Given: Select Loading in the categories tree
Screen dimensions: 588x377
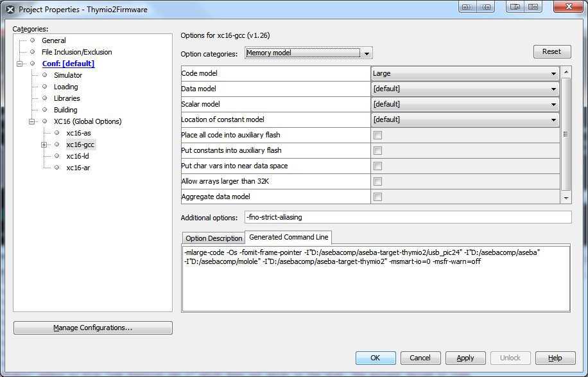Looking at the screenshot, I should coord(65,87).
